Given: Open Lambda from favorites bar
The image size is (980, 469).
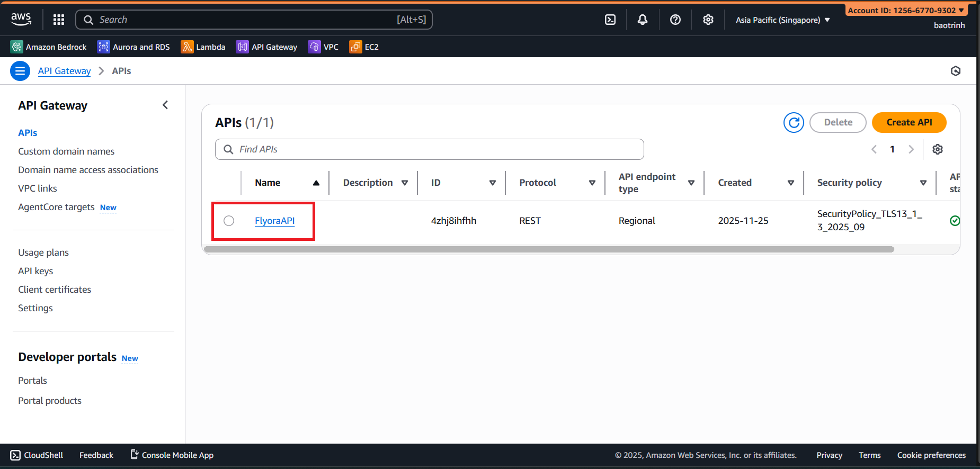Looking at the screenshot, I should pyautogui.click(x=203, y=47).
